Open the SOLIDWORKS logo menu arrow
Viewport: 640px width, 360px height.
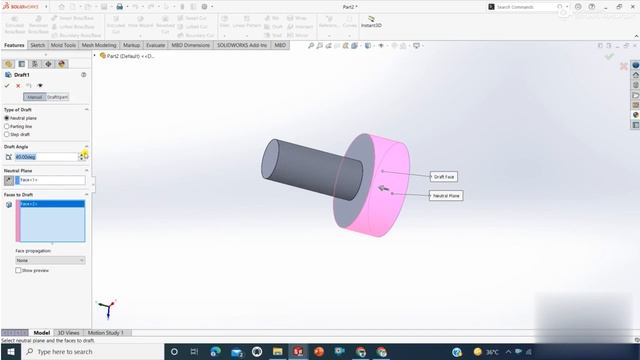[x=46, y=7]
